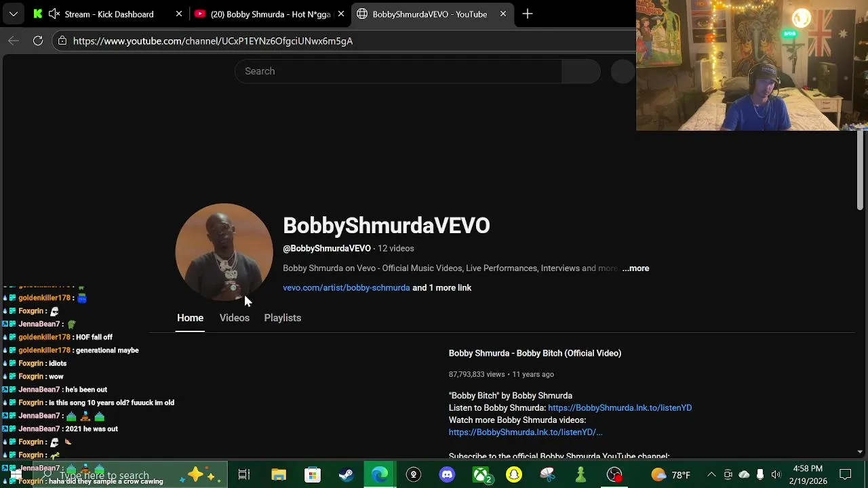Close the BobbyShmurdaVEVO YouTube tab
Screen dimensions: 868x488
tap(503, 14)
